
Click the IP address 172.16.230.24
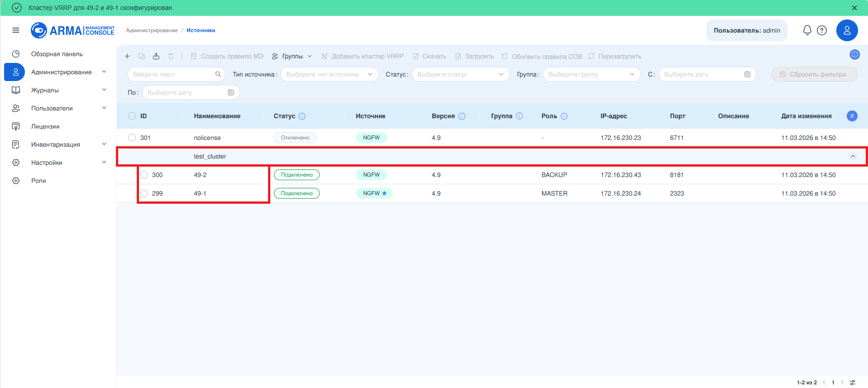coord(621,193)
